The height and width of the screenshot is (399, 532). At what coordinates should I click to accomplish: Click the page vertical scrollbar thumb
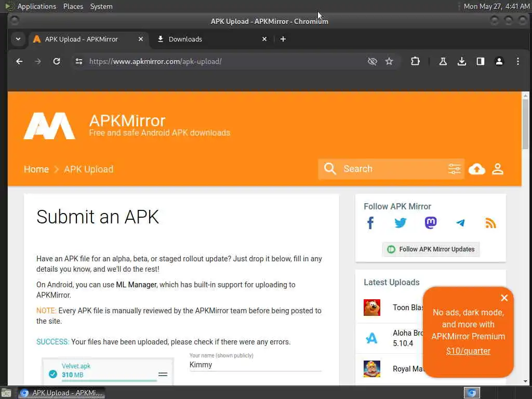click(x=525, y=124)
